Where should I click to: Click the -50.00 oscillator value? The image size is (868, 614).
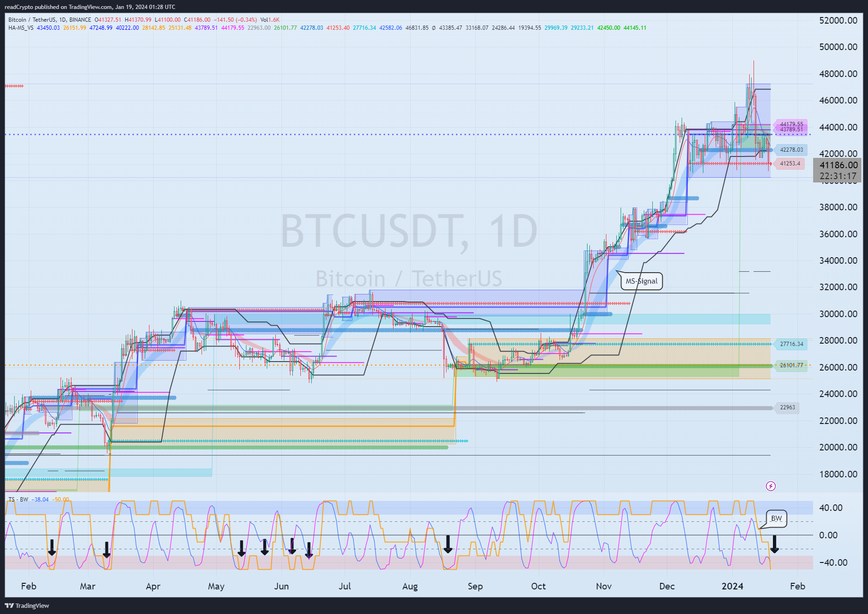pos(61,499)
